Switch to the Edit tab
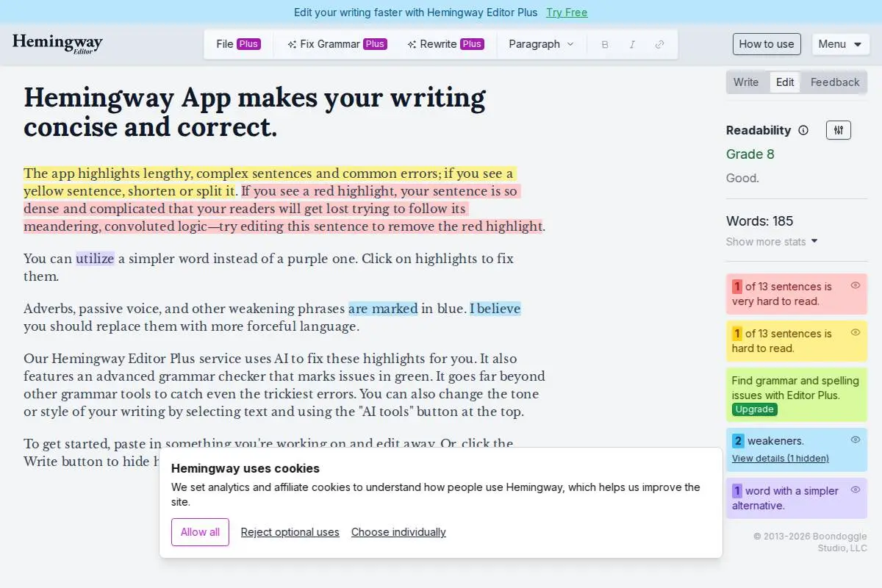This screenshot has height=588, width=882. pos(785,82)
